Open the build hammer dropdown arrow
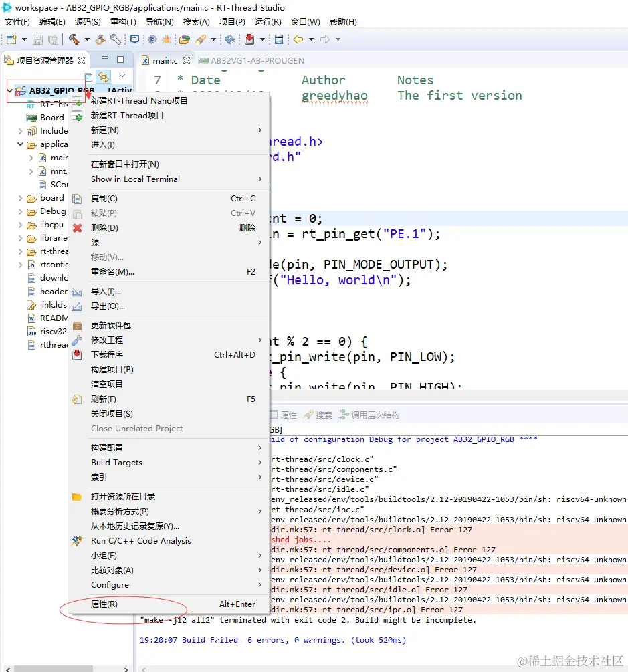 87,39
